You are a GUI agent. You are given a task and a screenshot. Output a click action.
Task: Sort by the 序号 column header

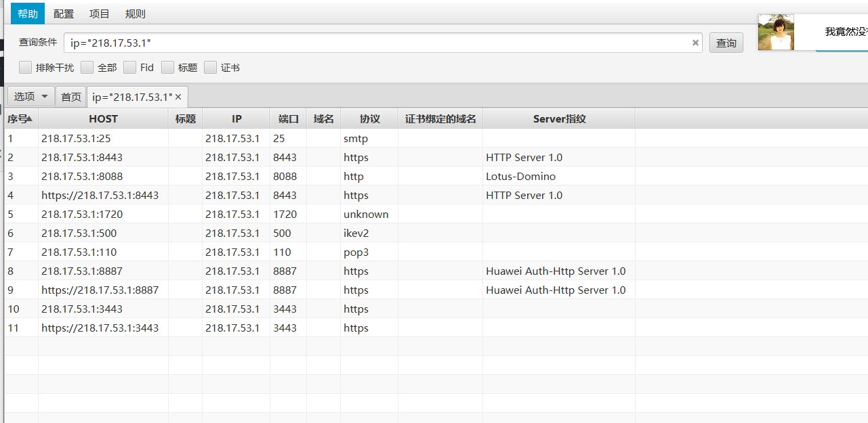21,119
